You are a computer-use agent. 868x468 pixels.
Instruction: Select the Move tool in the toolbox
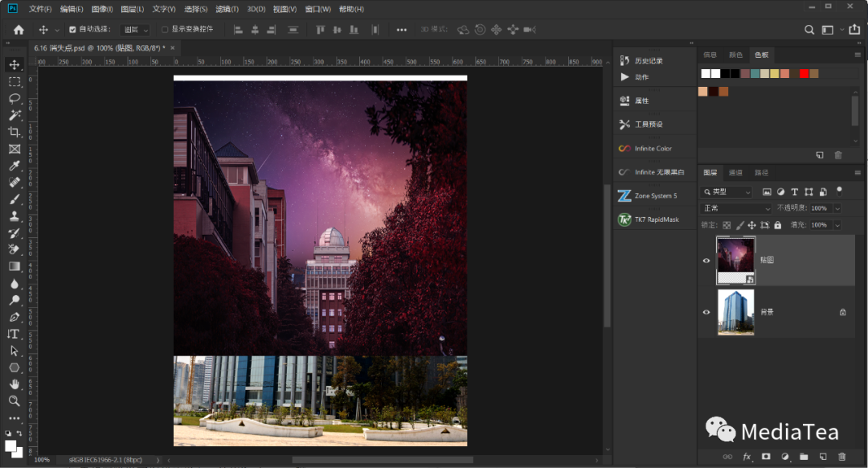[x=14, y=65]
